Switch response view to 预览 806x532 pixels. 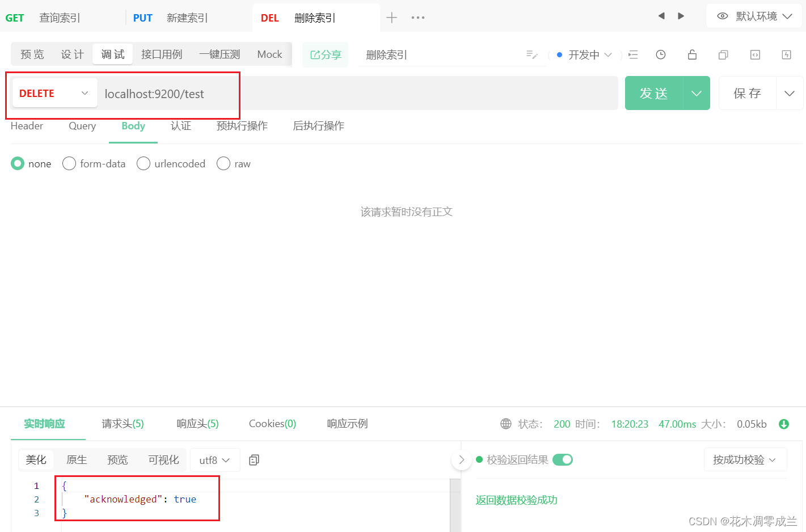tap(117, 460)
